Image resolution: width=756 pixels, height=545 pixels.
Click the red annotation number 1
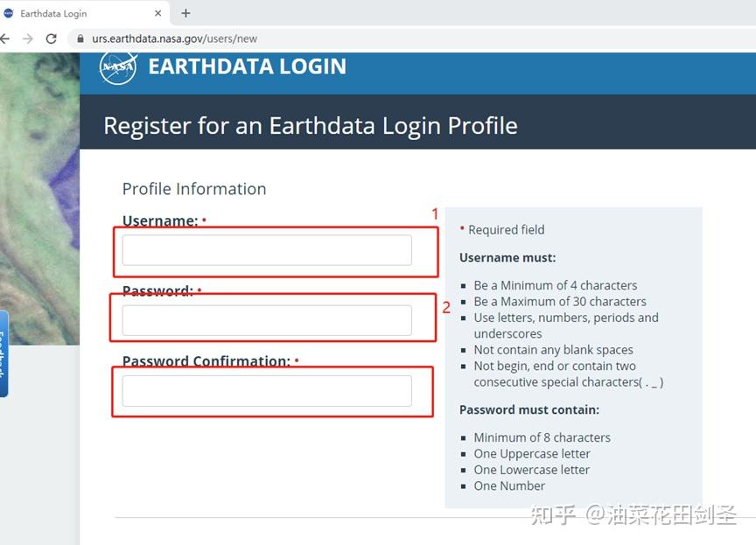pos(435,214)
